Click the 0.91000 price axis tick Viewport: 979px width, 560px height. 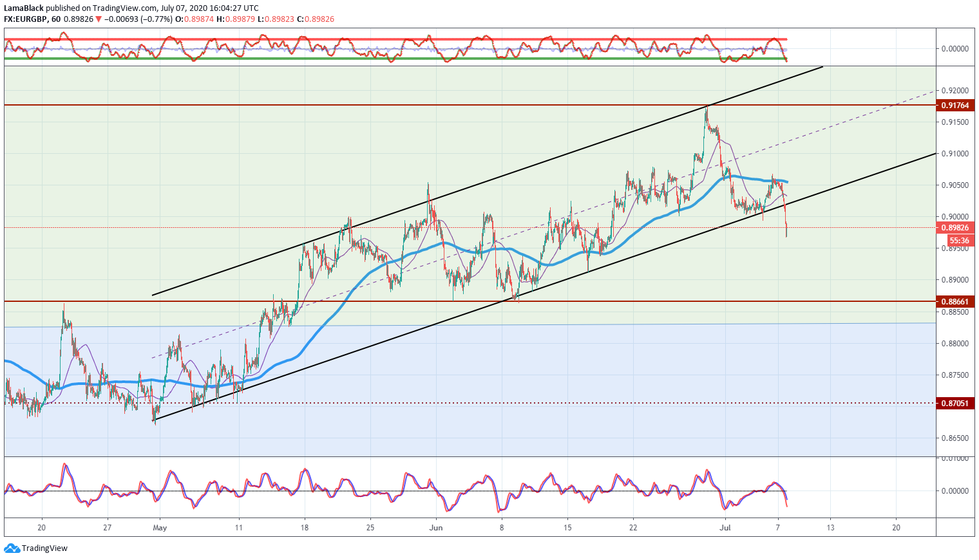coord(955,154)
